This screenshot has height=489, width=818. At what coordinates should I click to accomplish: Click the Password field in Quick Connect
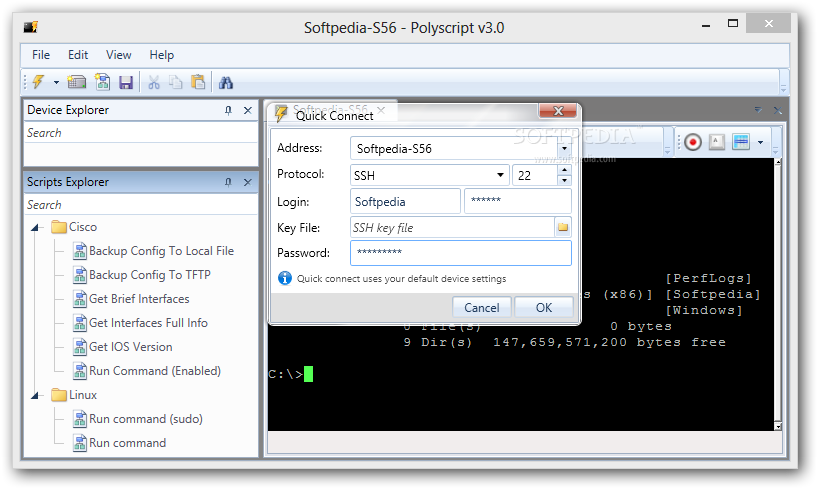tap(461, 253)
